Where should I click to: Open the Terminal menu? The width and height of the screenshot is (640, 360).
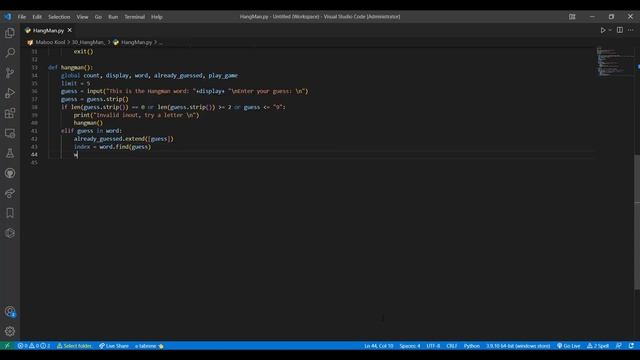(x=135, y=17)
